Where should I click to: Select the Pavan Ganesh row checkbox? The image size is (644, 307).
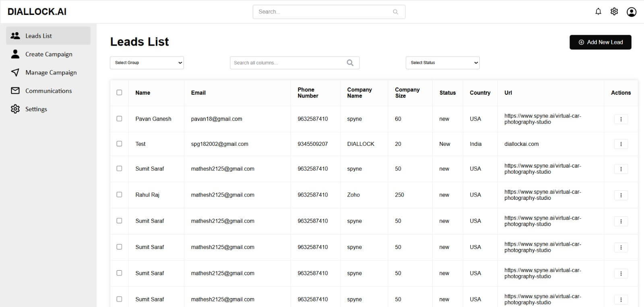119,118
